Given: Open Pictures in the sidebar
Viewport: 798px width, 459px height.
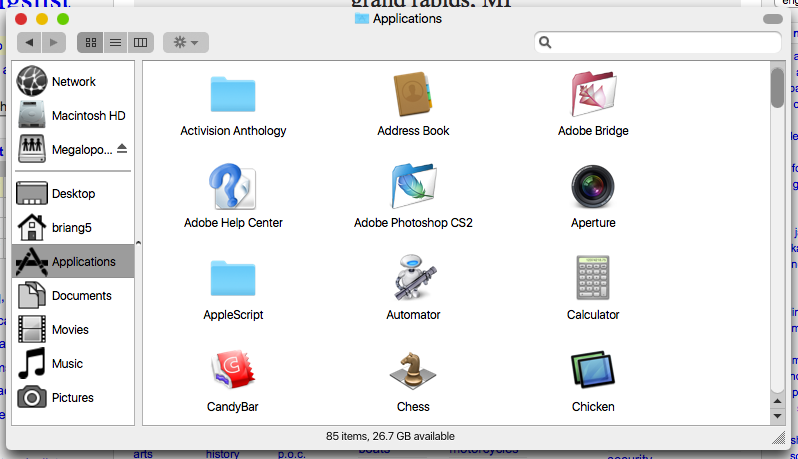Looking at the screenshot, I should coord(73,397).
